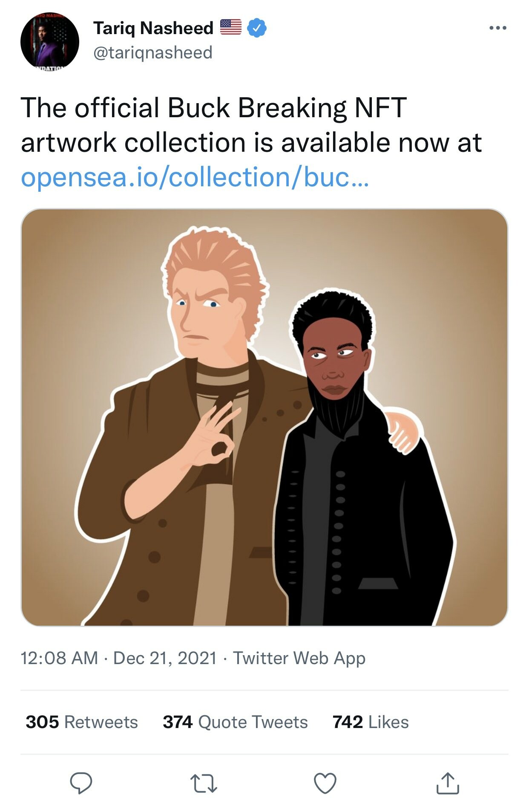Open the share tweet icon
The image size is (529, 812).
point(447,783)
